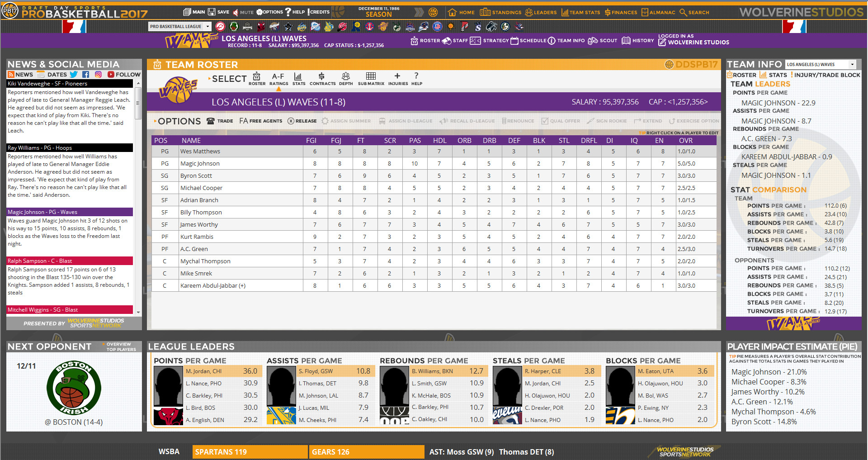Open Team Stats from the top toolbar
The width and height of the screenshot is (868, 460).
click(581, 12)
